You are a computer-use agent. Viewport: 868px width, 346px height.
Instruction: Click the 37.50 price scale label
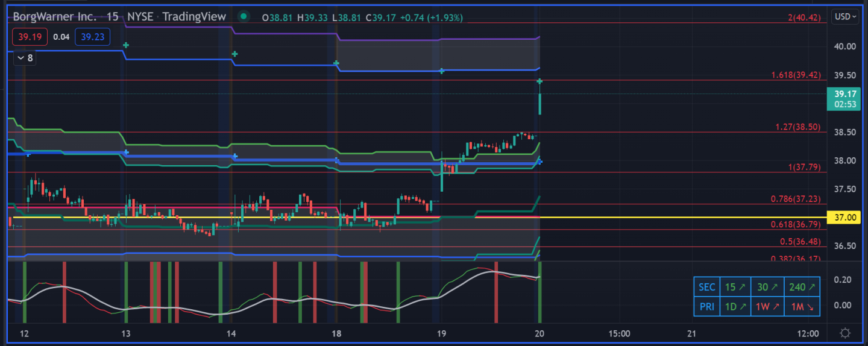pos(845,189)
